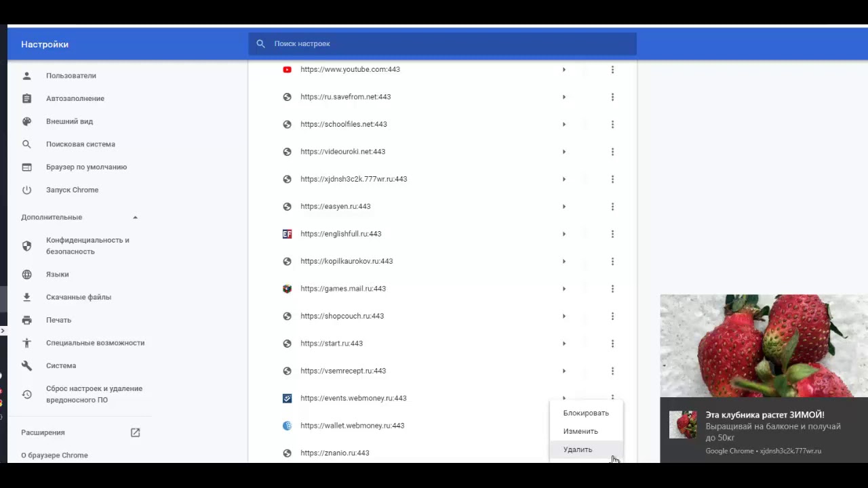The width and height of the screenshot is (868, 488).
Task: Open more actions for ru.savefrom.net
Action: pos(612,97)
